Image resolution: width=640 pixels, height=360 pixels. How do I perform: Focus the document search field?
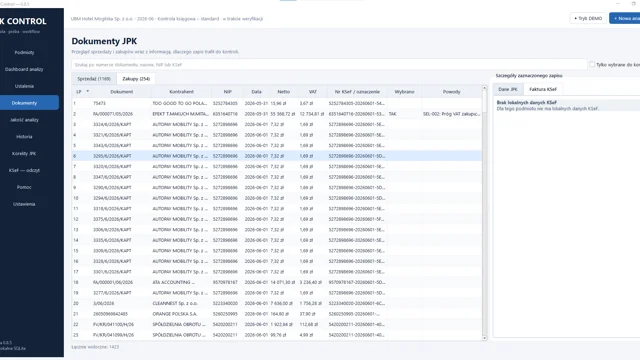pyautogui.click(x=329, y=64)
